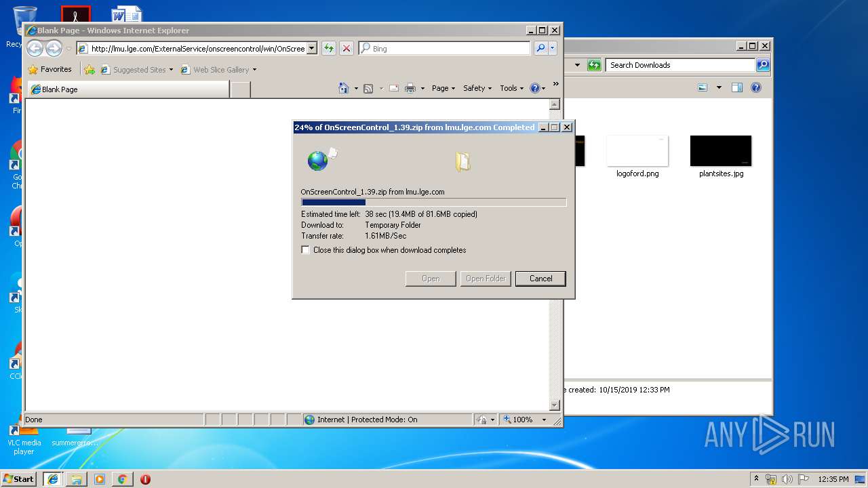Click the tray volume speaker icon
Screen dimensions: 868x488
coord(787,479)
